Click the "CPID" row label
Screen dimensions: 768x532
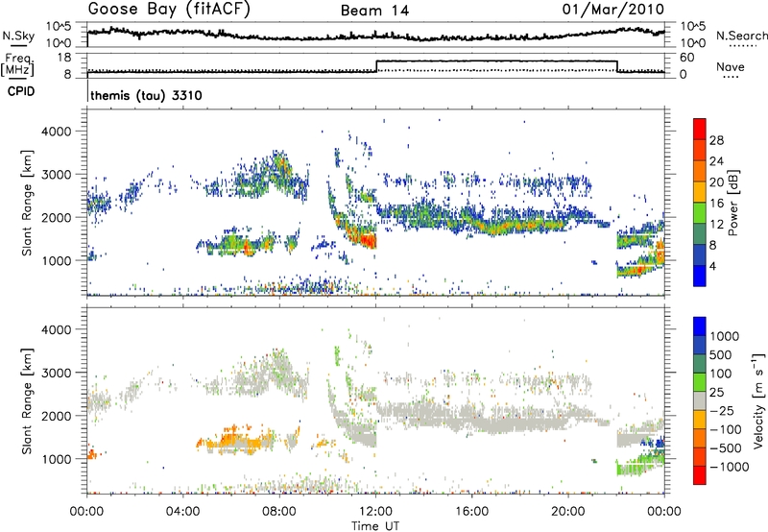(21, 91)
